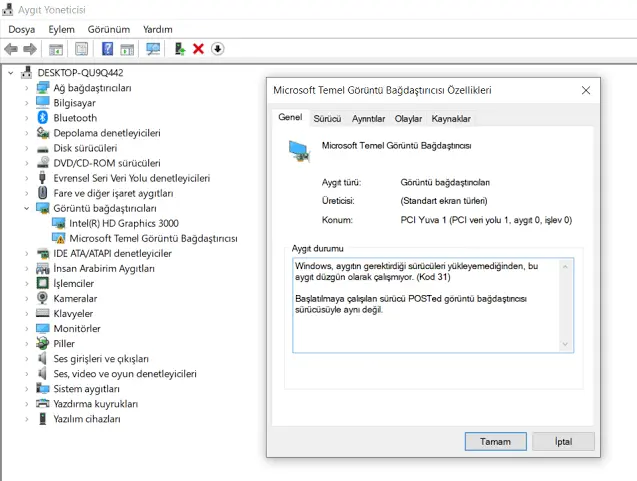Expand the IDE ATA/ATAPI denetleyiciler arrow
This screenshot has height=481, width=637.
pyautogui.click(x=26, y=254)
